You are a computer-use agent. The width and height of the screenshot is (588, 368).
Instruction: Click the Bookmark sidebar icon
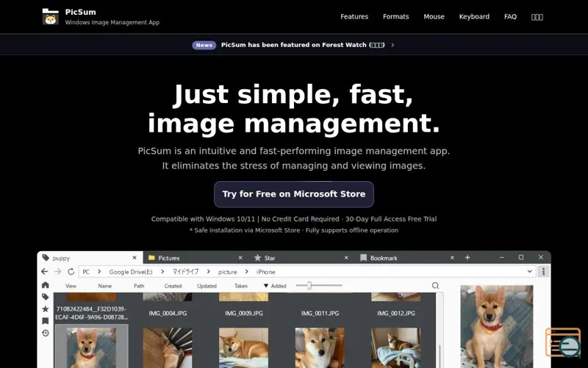(46, 321)
